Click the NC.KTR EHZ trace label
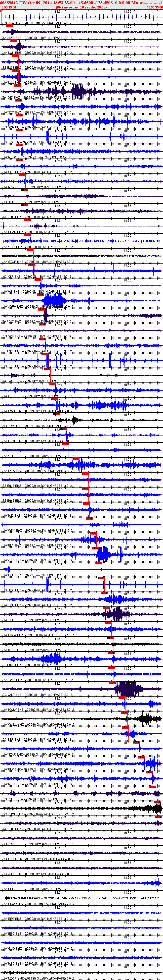 point(37,276)
